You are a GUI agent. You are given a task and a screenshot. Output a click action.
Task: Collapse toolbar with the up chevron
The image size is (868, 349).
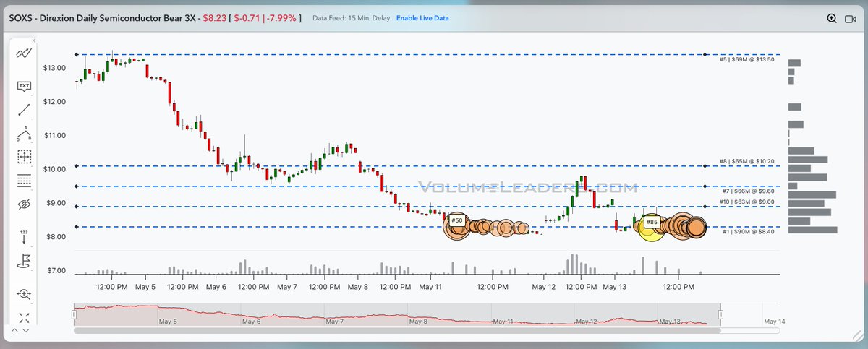[x=14, y=330]
